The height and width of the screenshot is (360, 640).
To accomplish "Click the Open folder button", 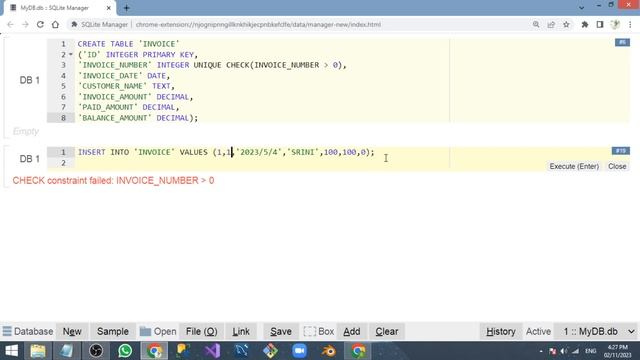I will pyautogui.click(x=158, y=331).
